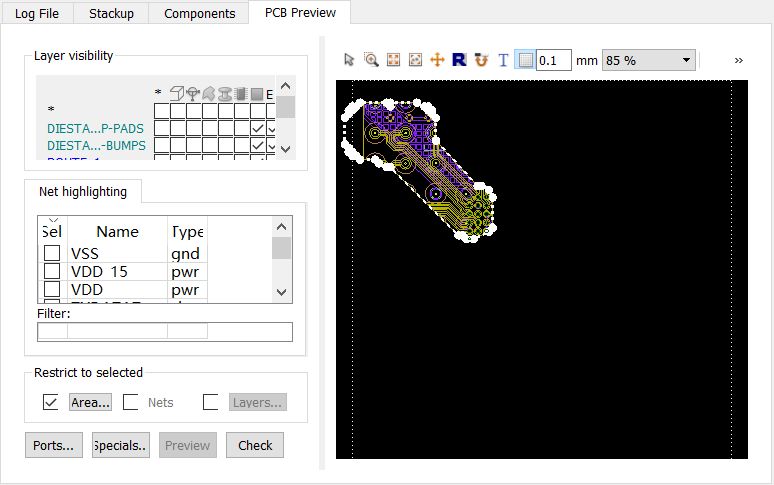Click the filled square column header icon
The image size is (774, 485).
click(257, 94)
